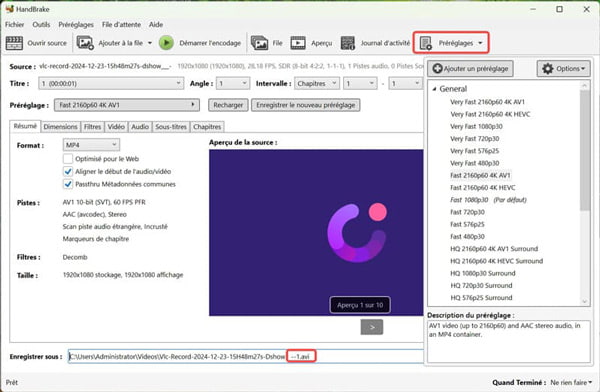Click the Enregistrer sous path field

(x=246, y=356)
